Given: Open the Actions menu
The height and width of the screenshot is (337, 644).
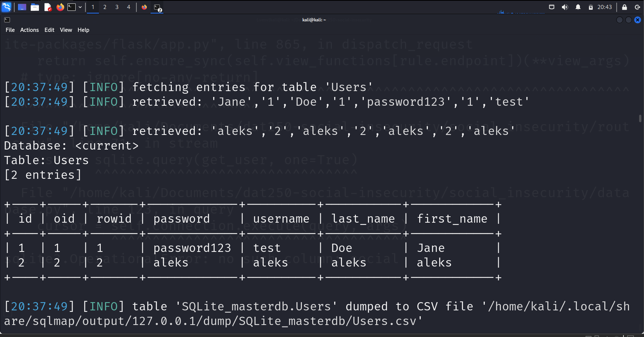Looking at the screenshot, I should [x=29, y=30].
